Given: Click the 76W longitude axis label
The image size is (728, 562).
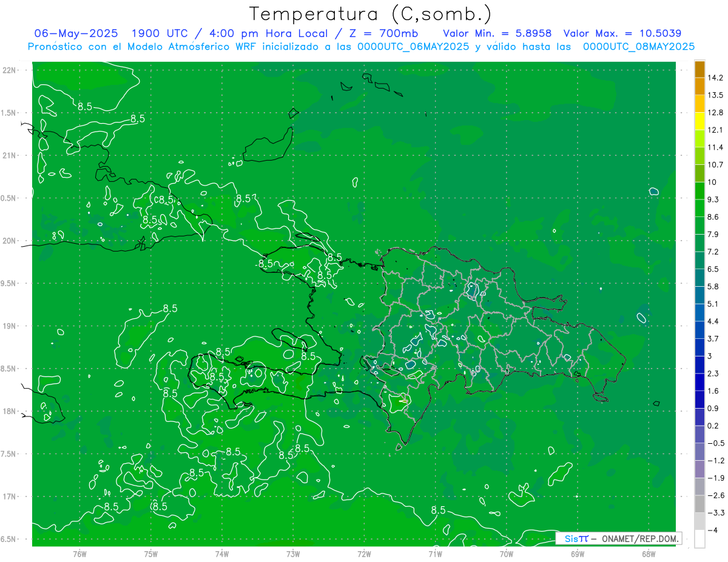Looking at the screenshot, I should (79, 554).
